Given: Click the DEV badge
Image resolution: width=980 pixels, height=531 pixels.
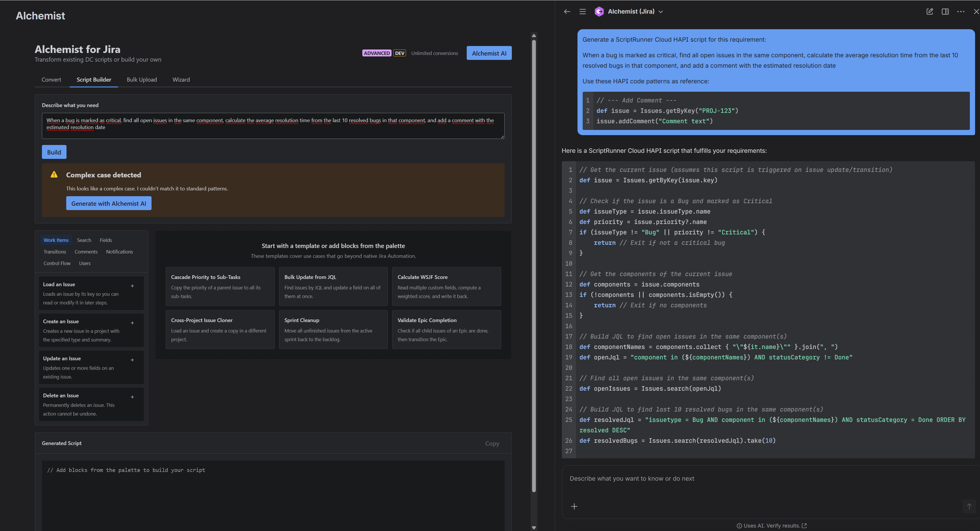Looking at the screenshot, I should pyautogui.click(x=399, y=53).
